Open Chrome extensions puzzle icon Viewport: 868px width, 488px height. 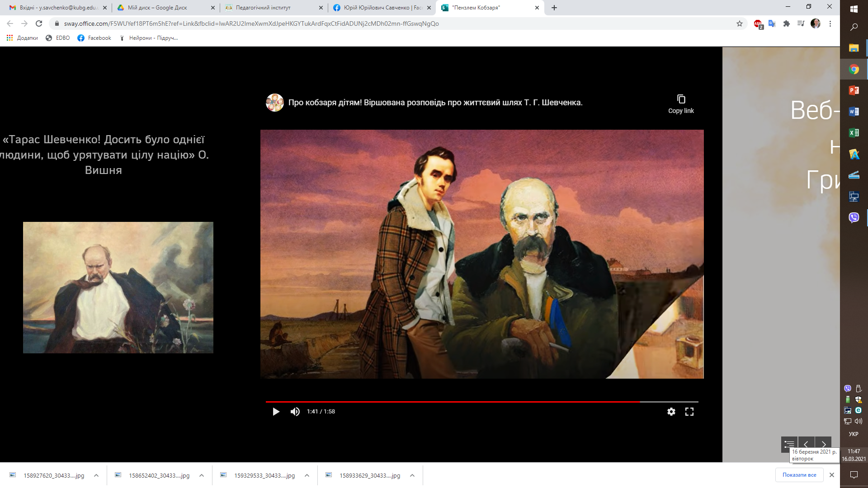click(x=787, y=23)
